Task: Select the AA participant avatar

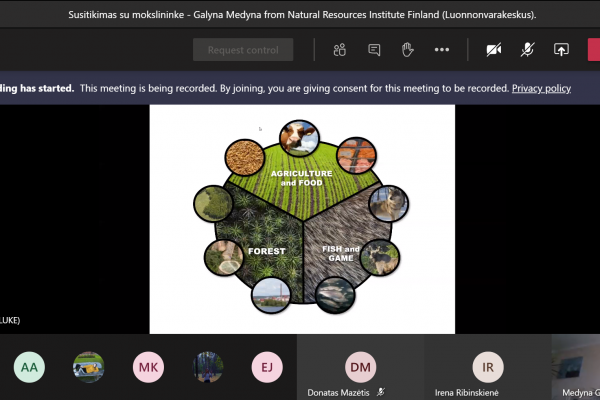Action: [x=29, y=367]
